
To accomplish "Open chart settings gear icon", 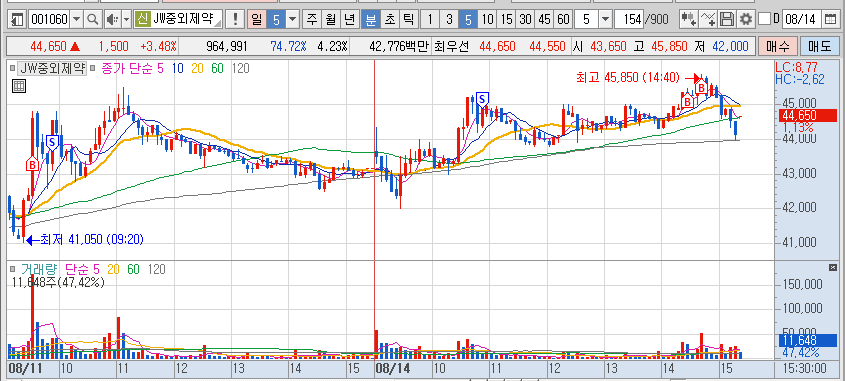I will pos(746,20).
